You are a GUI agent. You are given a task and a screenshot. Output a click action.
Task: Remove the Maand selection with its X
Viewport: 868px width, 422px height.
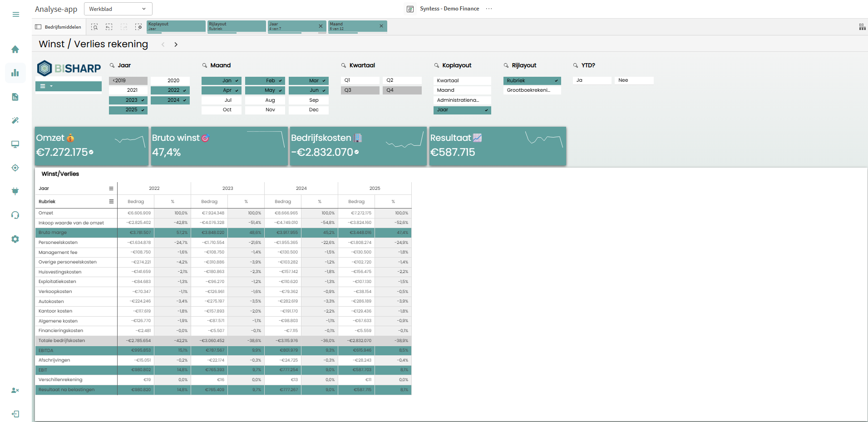[381, 26]
